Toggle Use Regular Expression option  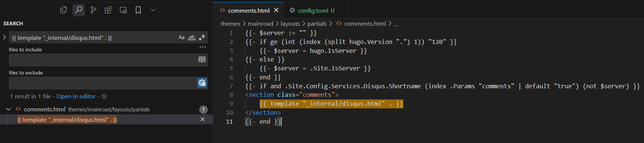click(202, 37)
